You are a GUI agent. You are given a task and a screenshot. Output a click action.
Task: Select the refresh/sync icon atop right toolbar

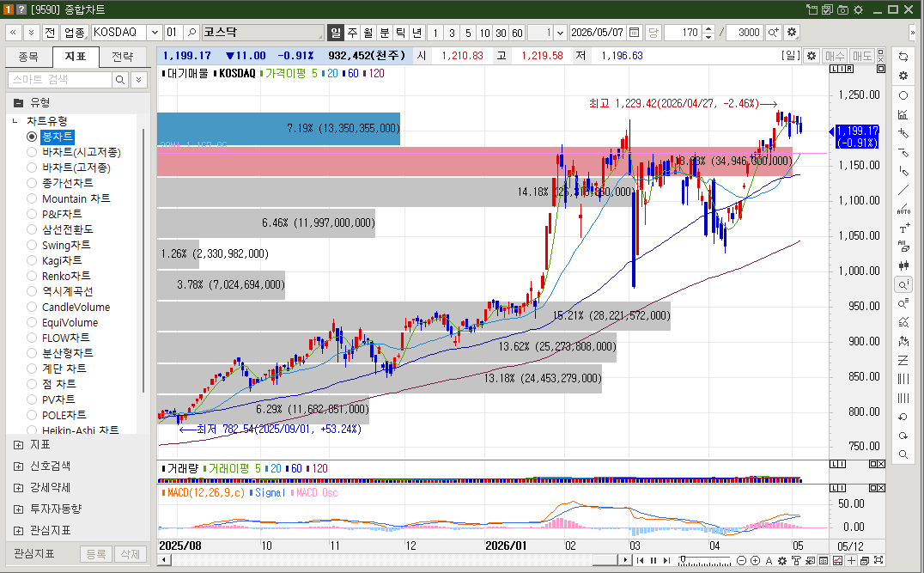click(x=903, y=57)
